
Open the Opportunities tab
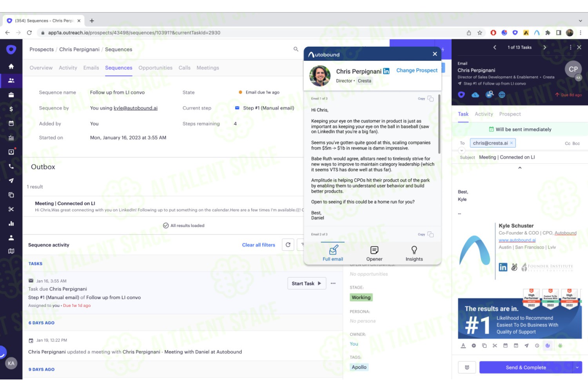tap(155, 68)
